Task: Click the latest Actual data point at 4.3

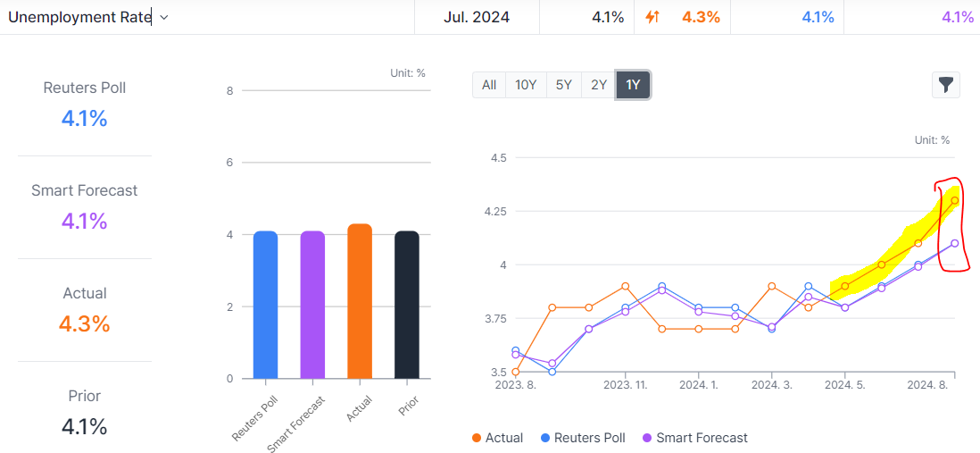Action: tap(954, 200)
